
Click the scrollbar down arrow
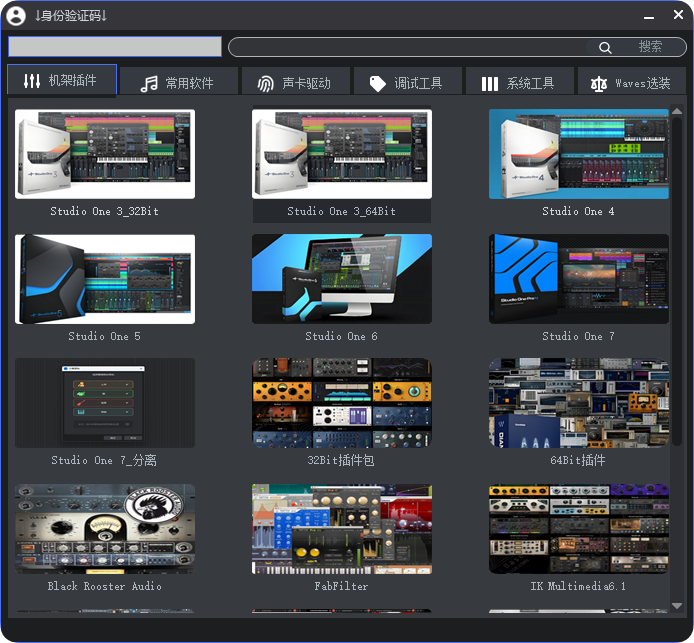[x=677, y=606]
